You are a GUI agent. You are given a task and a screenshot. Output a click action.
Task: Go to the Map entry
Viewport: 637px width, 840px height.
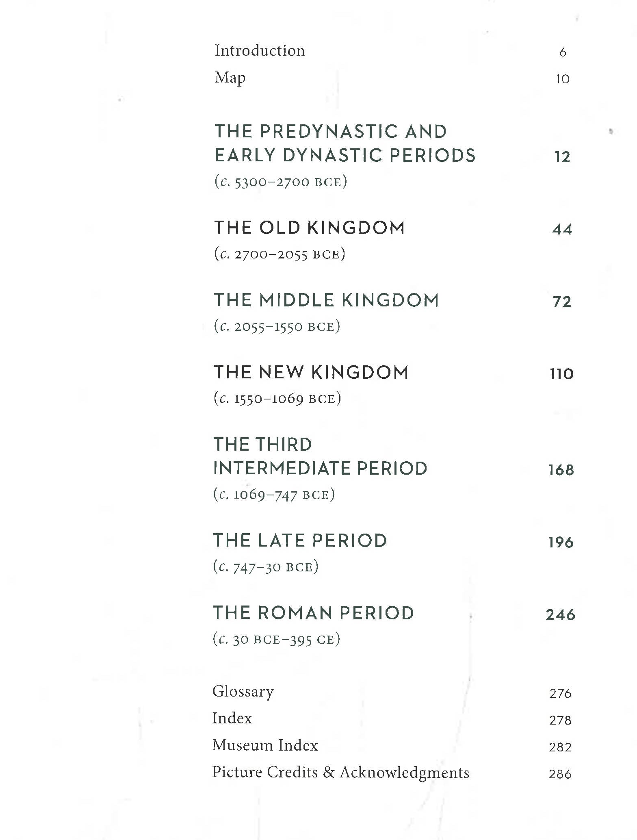(x=230, y=78)
